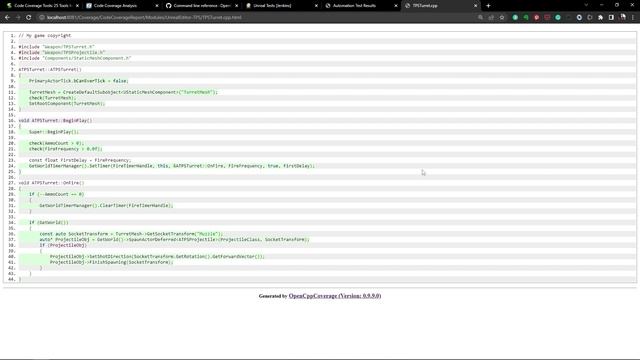
Task: Click the second teal round extension icon
Action: click(558, 18)
